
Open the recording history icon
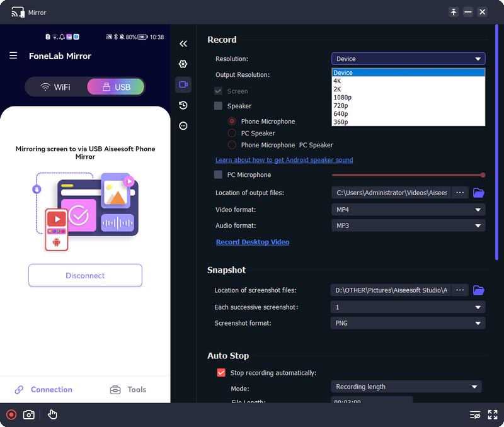(x=183, y=105)
